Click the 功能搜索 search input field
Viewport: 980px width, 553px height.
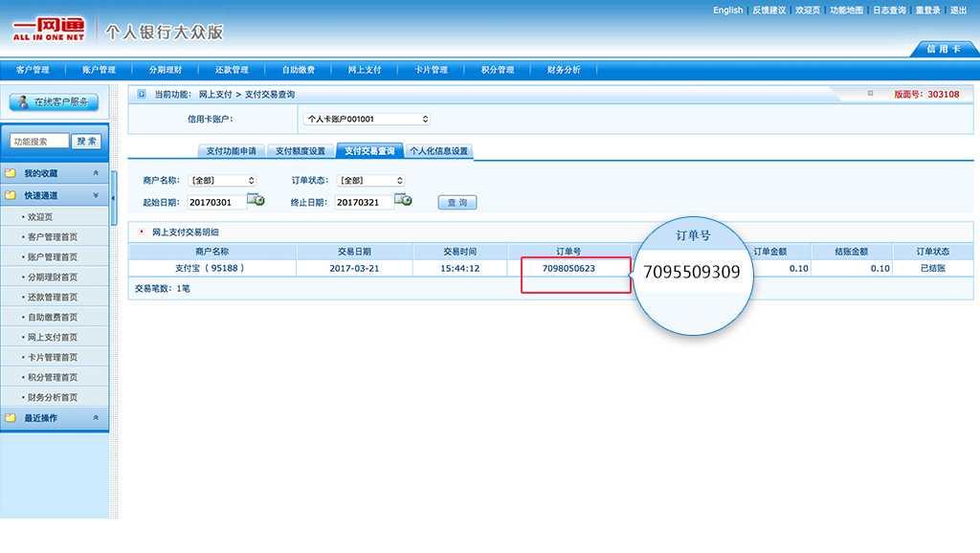point(39,142)
